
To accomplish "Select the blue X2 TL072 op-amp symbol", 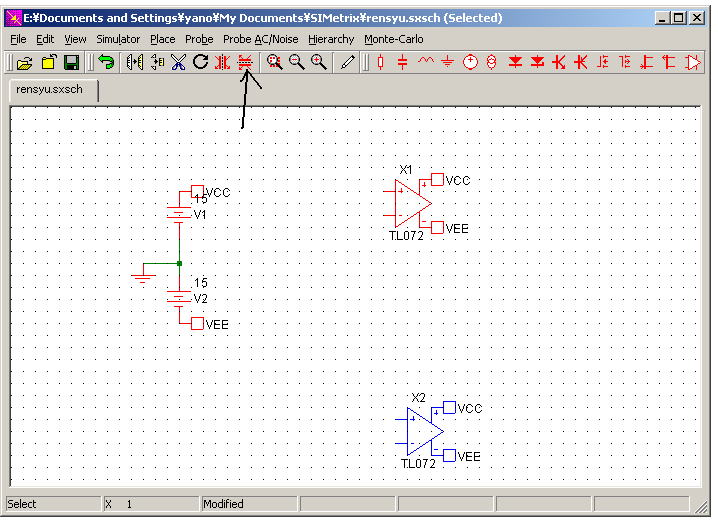I will coord(423,431).
